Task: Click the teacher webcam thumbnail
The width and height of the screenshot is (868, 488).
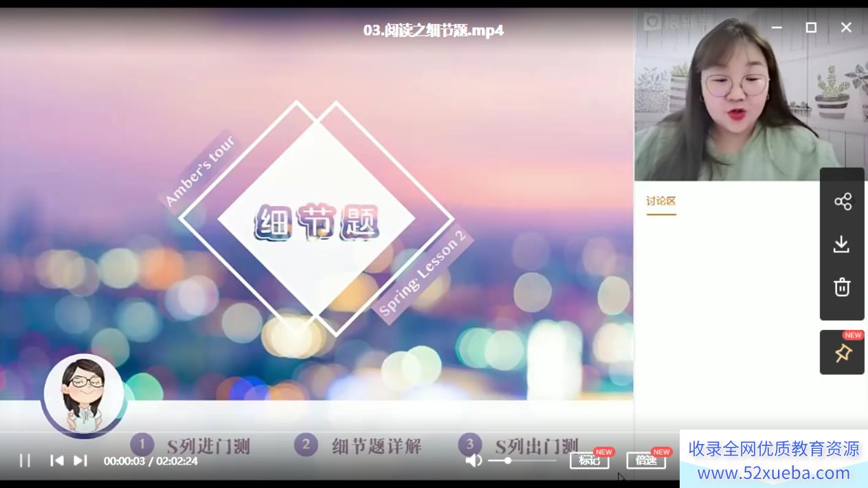Action: coord(750,96)
